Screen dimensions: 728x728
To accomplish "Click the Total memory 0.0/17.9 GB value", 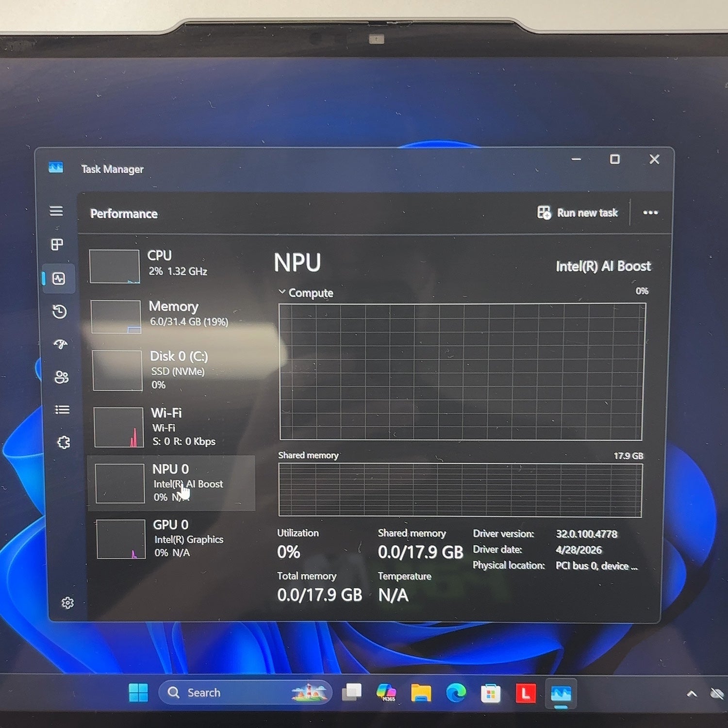I will click(320, 595).
